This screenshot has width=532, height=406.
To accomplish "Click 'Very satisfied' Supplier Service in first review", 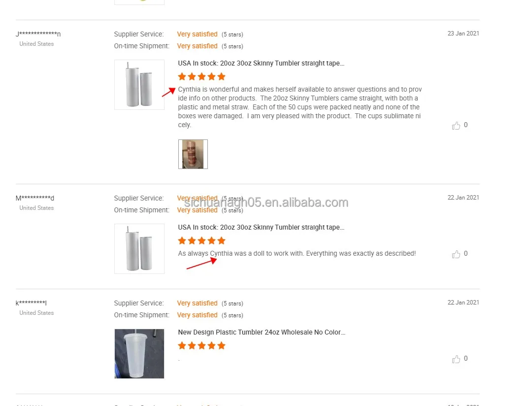I will (197, 34).
